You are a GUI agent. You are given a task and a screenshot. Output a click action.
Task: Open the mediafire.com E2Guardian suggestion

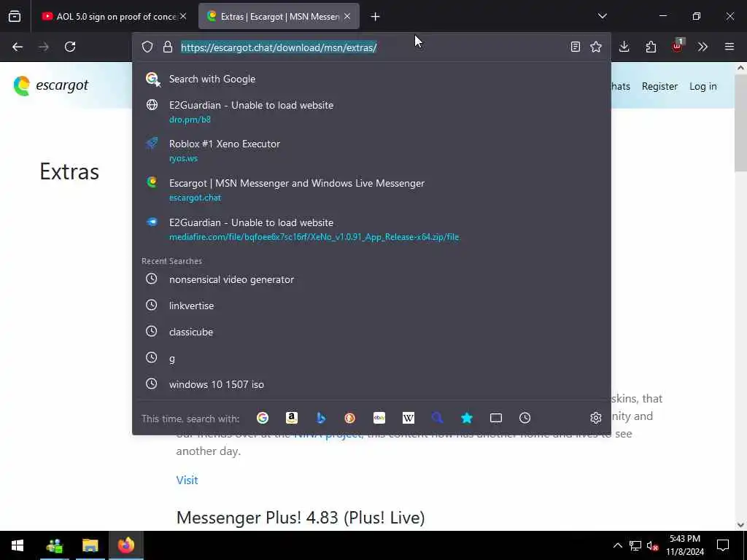click(x=371, y=230)
